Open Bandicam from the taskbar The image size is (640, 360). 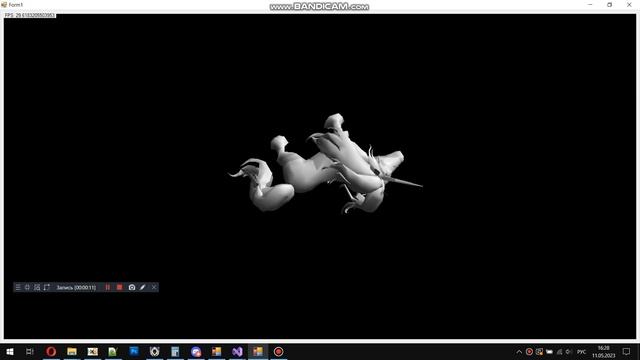coord(278,351)
